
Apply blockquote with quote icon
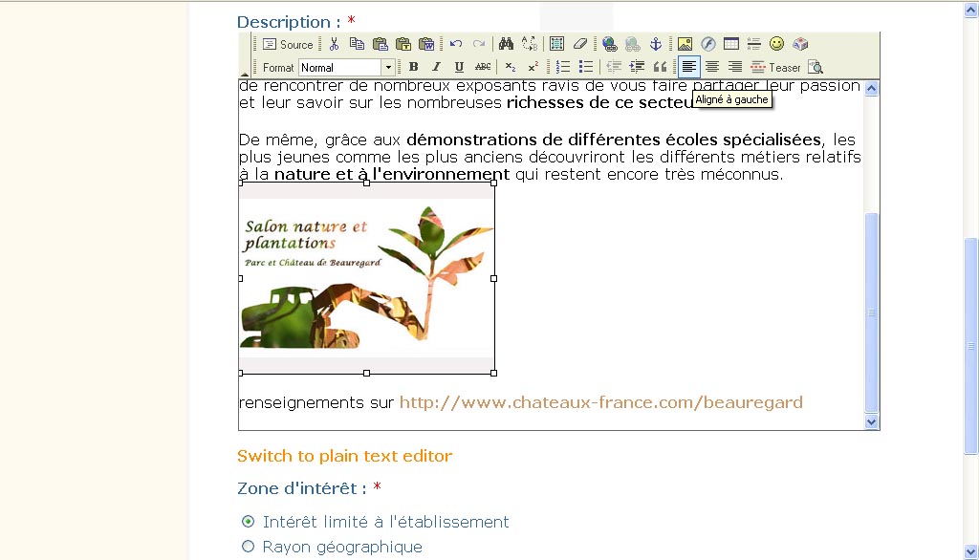tap(660, 67)
